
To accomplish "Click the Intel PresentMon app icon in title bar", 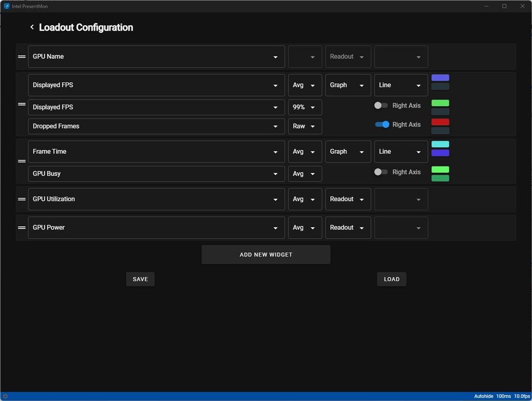I will tap(7, 6).
